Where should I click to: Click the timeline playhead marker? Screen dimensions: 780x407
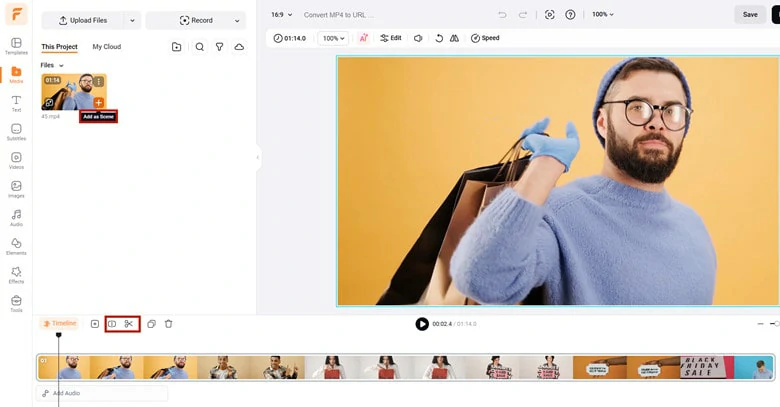59,335
